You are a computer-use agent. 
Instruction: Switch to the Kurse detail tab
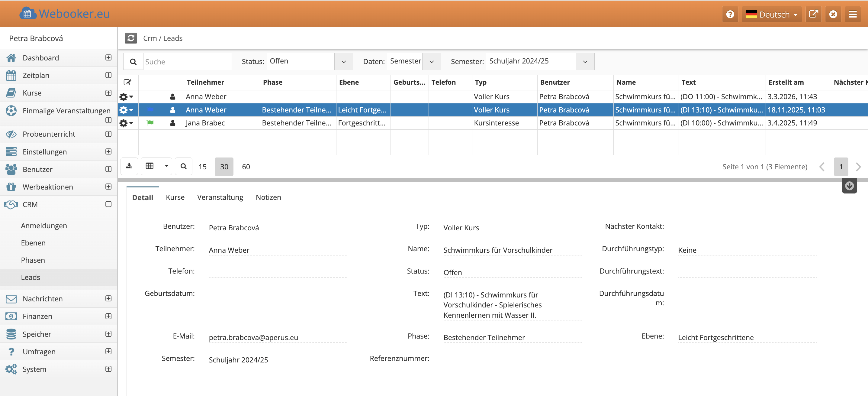coord(175,197)
